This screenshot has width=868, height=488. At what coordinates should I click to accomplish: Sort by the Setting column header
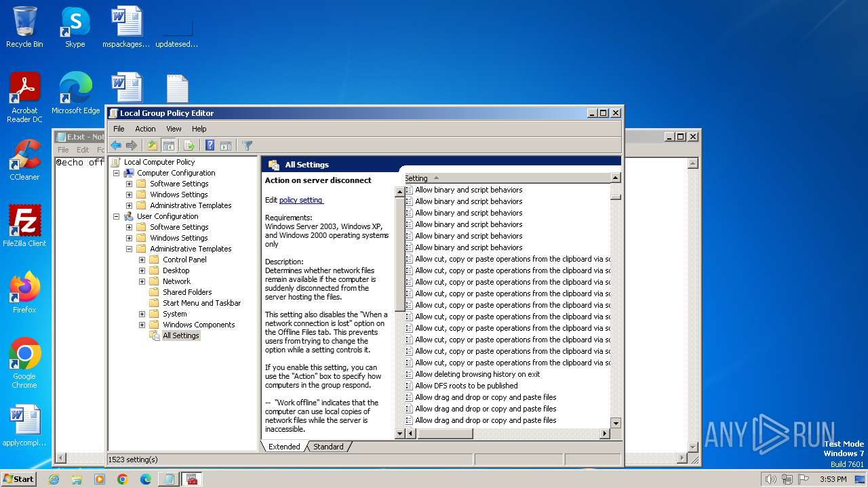[x=507, y=178]
